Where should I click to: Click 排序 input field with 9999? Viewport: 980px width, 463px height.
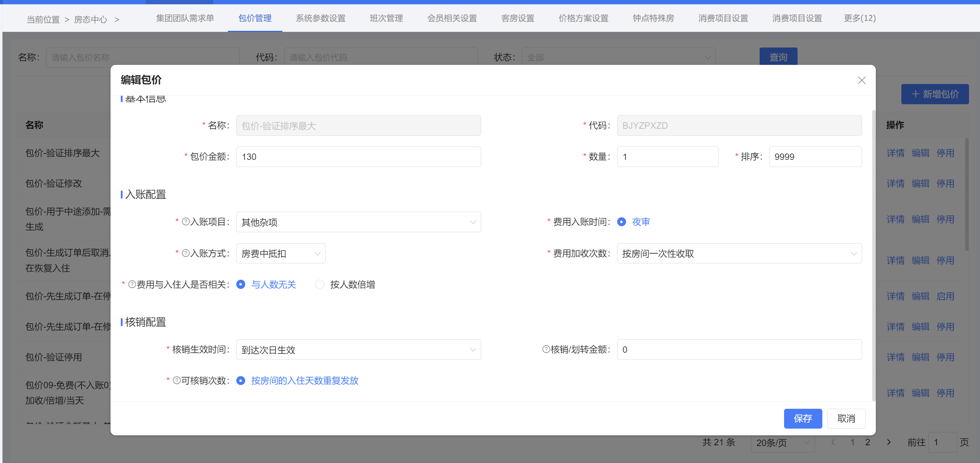815,156
